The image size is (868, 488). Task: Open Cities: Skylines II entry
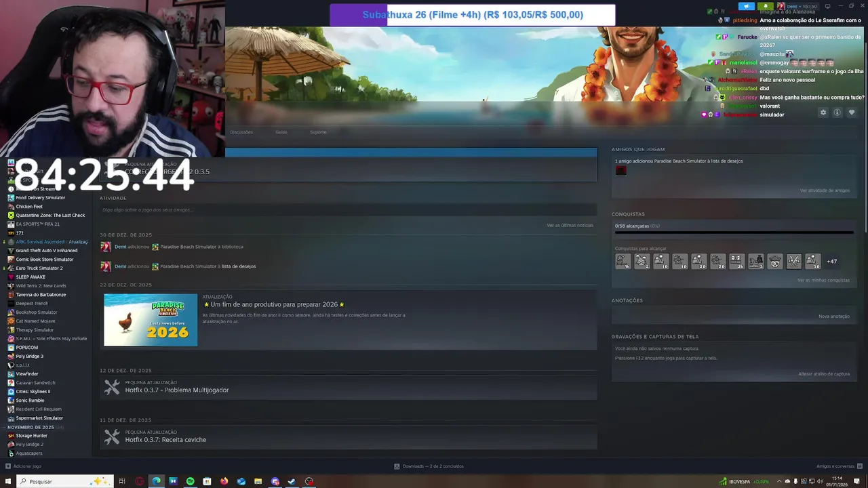point(33,392)
